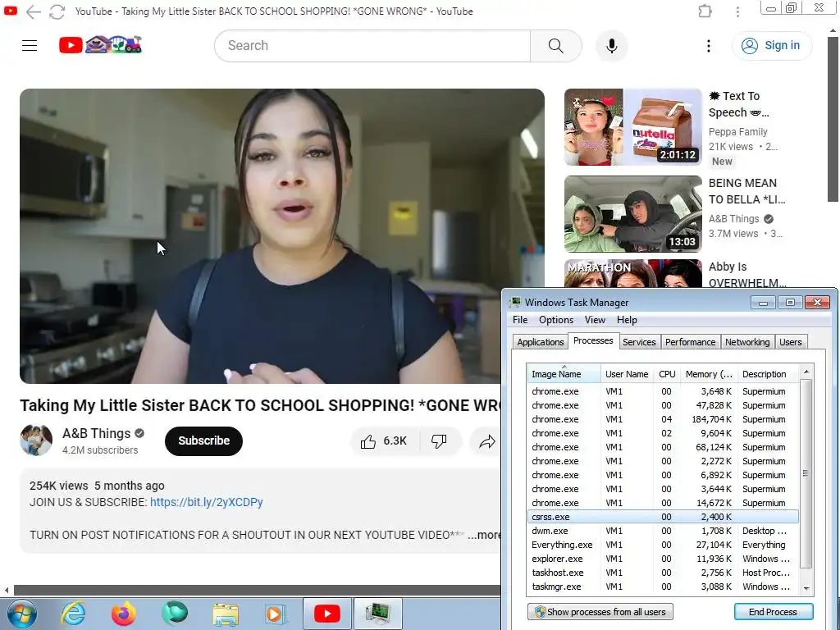Sort processes by CPU column

click(667, 374)
